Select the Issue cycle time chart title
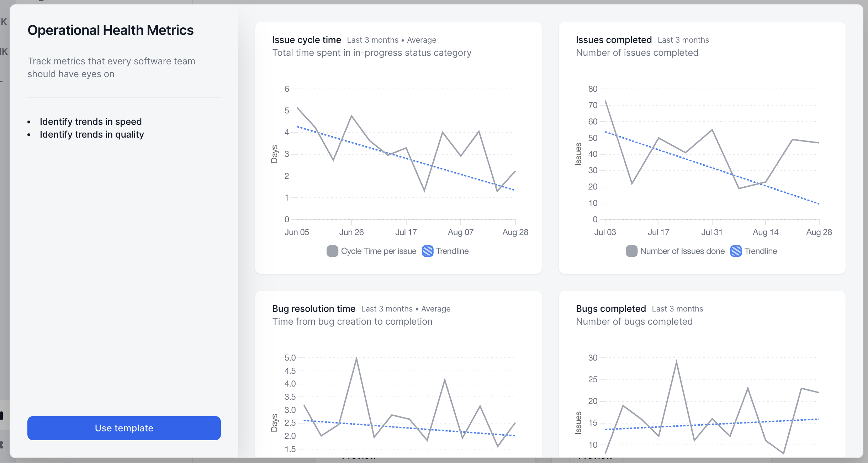The image size is (868, 463). [x=306, y=40]
